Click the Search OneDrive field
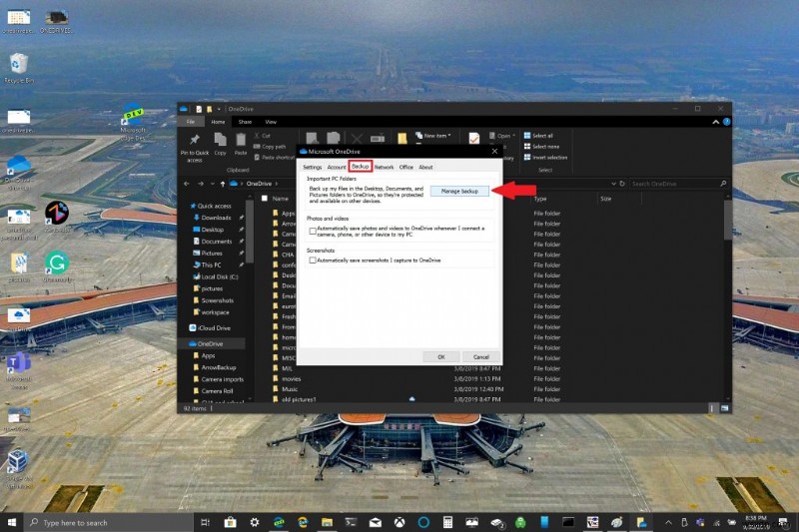 point(678,184)
